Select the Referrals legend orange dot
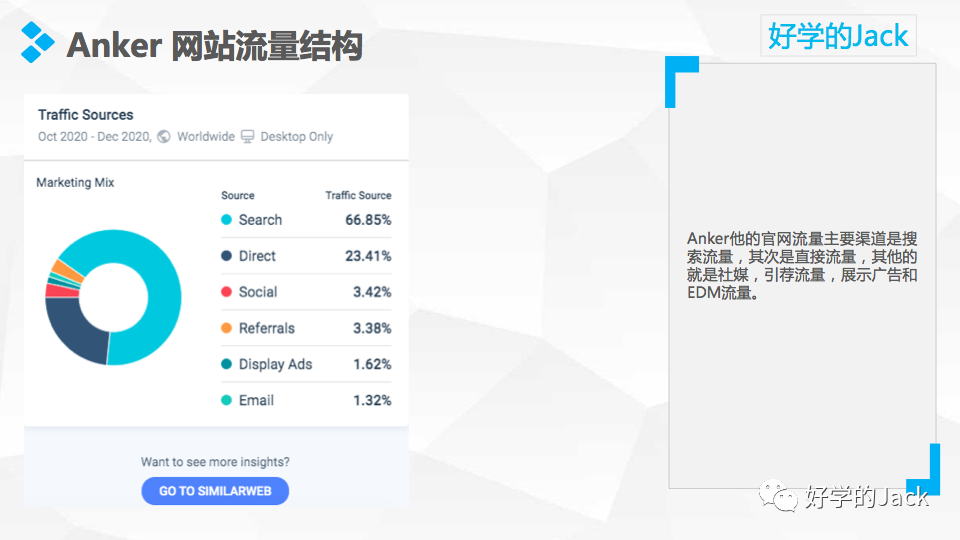The height and width of the screenshot is (540, 960). tap(227, 328)
